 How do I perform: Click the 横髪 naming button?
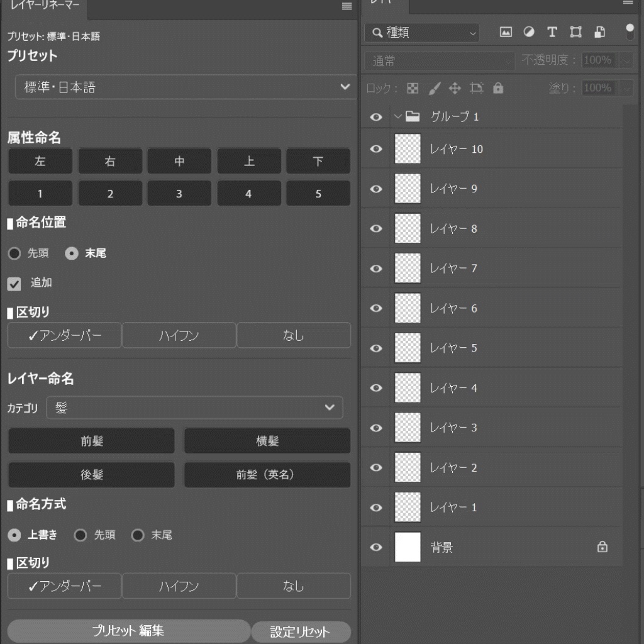pos(267,441)
